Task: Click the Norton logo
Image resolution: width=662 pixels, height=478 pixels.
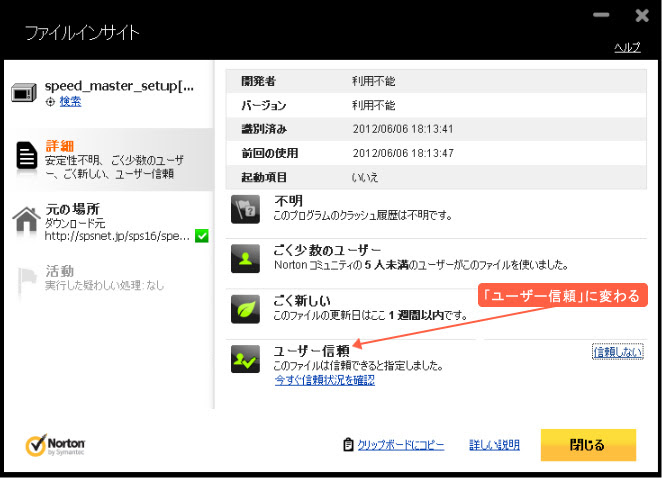Action: point(55,445)
